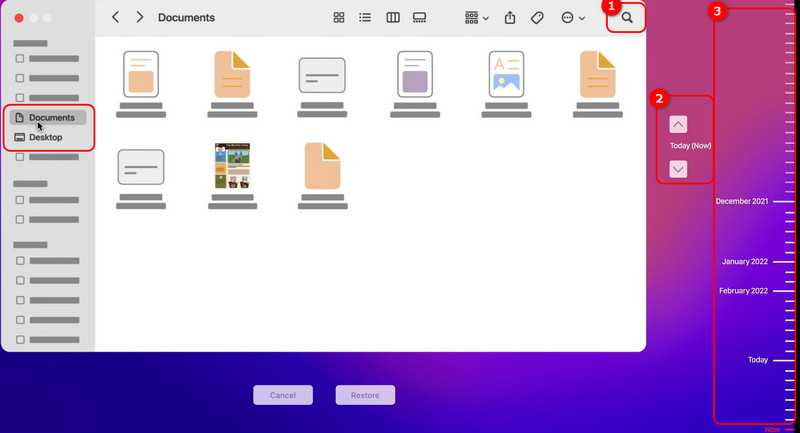Switch to list view

(365, 18)
